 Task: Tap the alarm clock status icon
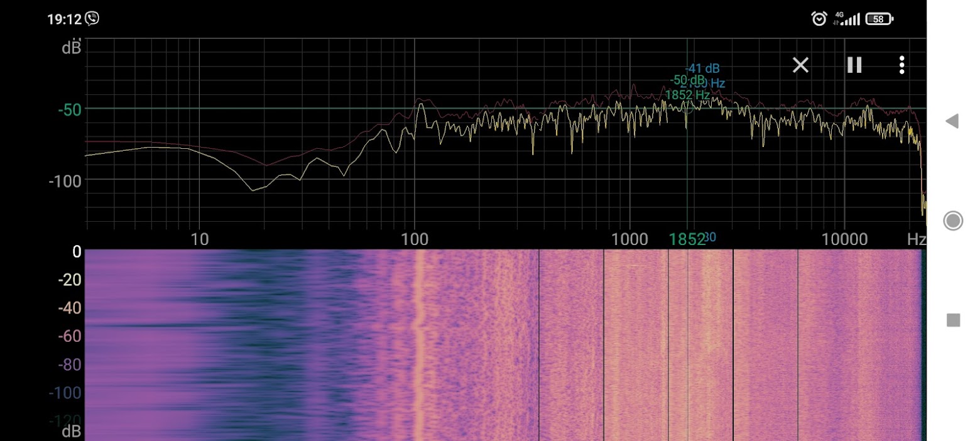click(x=819, y=19)
